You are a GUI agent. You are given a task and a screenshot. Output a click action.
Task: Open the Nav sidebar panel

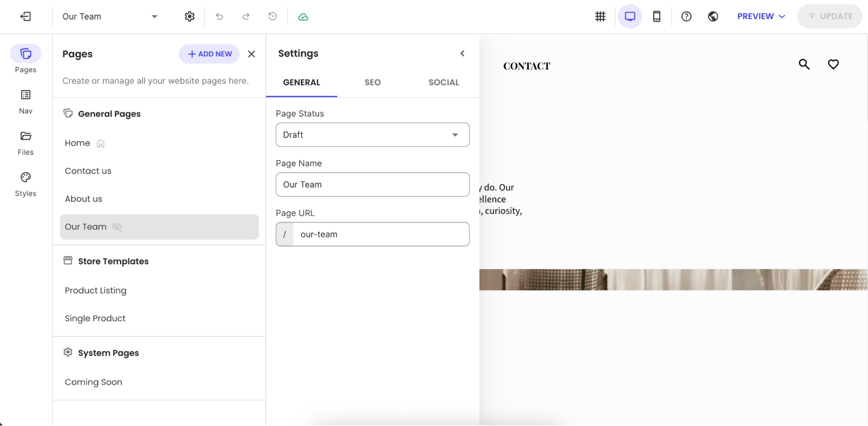tap(26, 102)
